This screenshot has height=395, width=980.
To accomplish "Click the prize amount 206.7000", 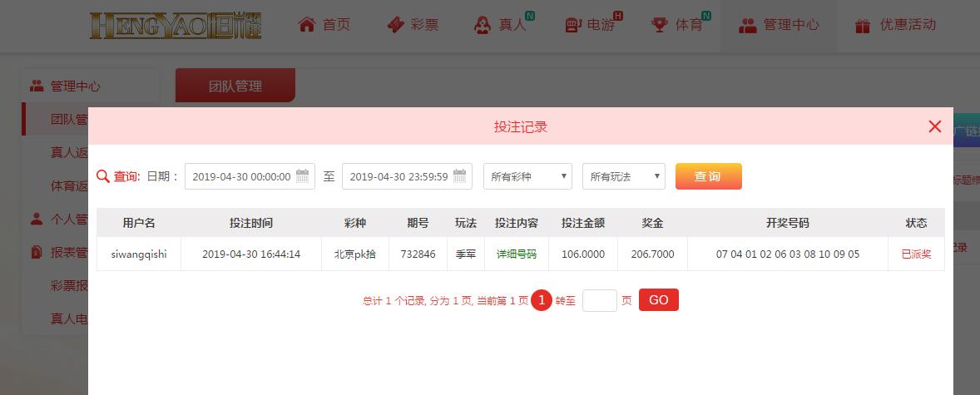I will 652,254.
